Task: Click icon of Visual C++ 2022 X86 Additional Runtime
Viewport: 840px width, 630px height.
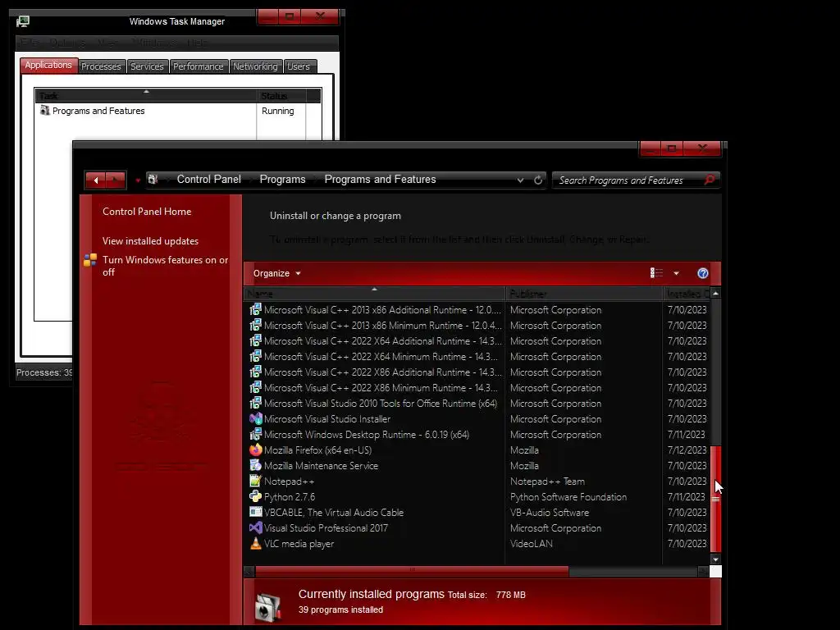Action: click(256, 372)
